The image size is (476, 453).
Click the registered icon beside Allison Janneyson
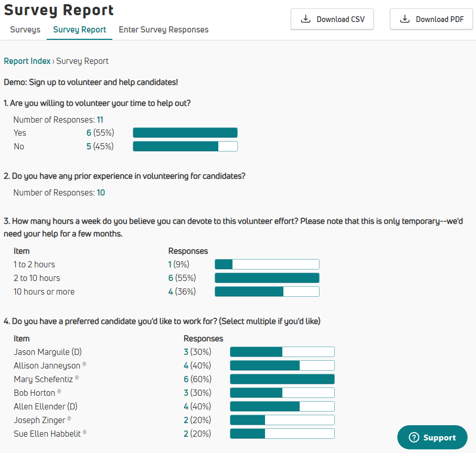[x=84, y=364]
